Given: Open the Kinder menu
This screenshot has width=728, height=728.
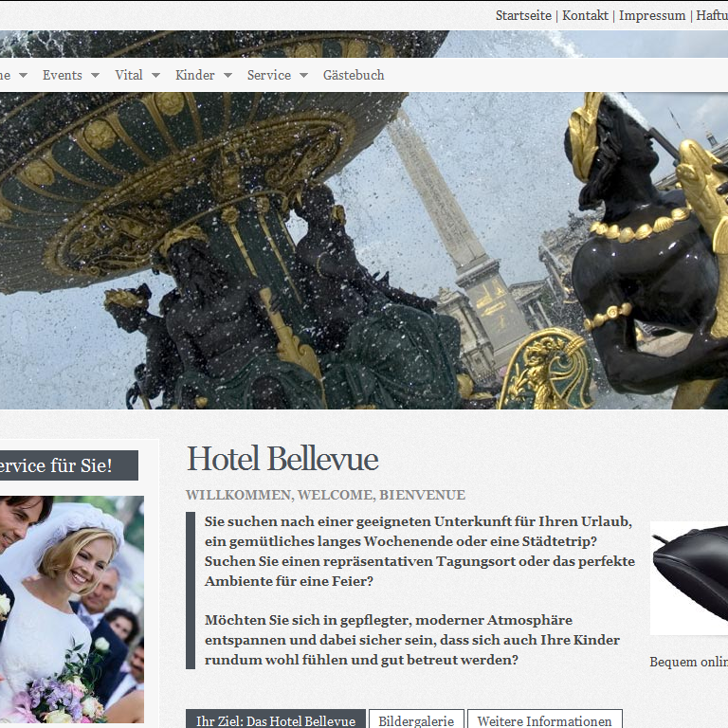Looking at the screenshot, I should point(195,75).
